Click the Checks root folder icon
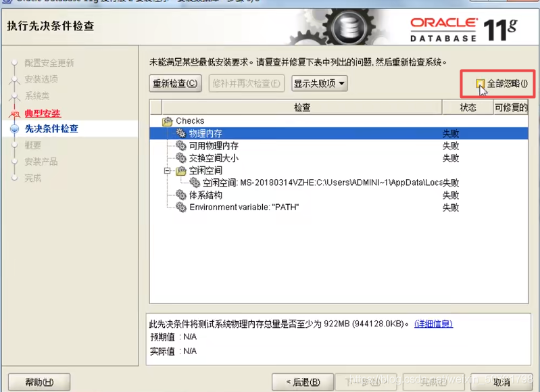This screenshot has height=392, width=540. [168, 121]
